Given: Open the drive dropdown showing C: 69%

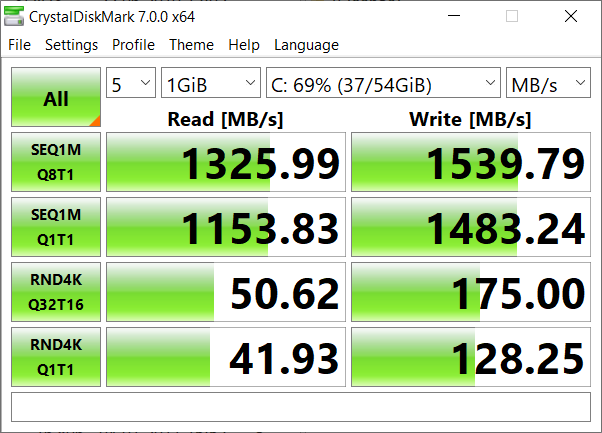Looking at the screenshot, I should coord(383,83).
